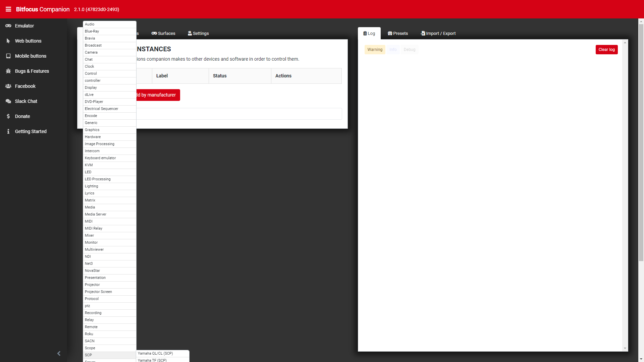Collapse the sidebar using the chevron arrow
Image resolution: width=644 pixels, height=362 pixels.
point(59,353)
